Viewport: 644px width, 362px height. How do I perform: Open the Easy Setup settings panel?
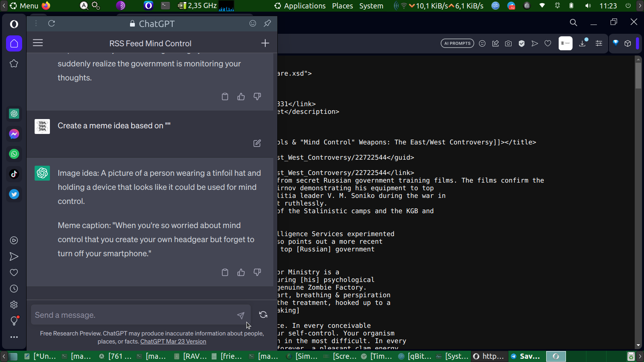point(599,43)
